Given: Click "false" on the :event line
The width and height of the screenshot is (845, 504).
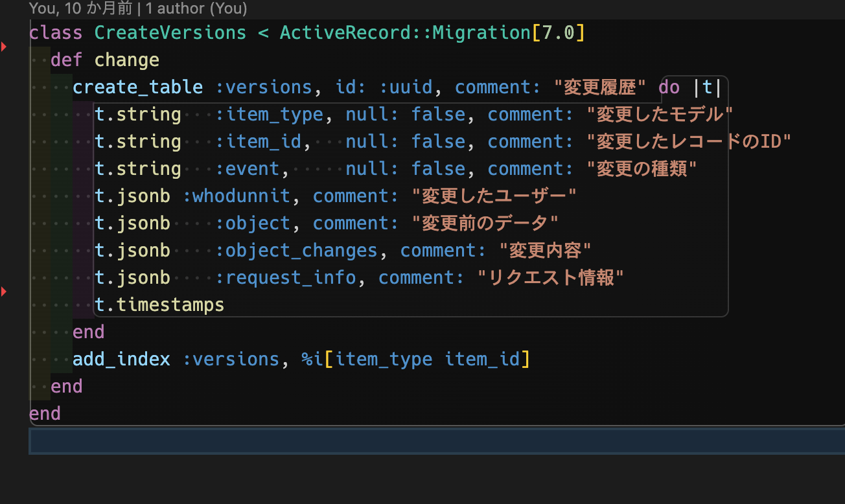Looking at the screenshot, I should coord(438,168).
